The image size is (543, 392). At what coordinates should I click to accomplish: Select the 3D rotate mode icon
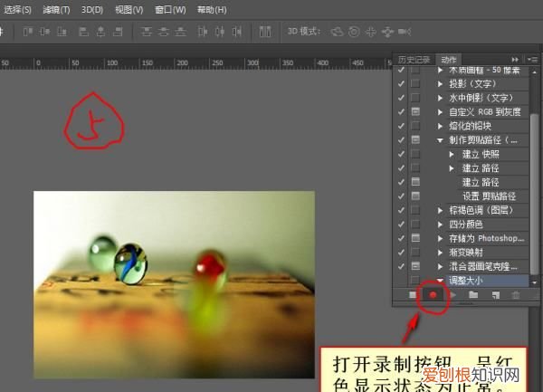[x=337, y=32]
